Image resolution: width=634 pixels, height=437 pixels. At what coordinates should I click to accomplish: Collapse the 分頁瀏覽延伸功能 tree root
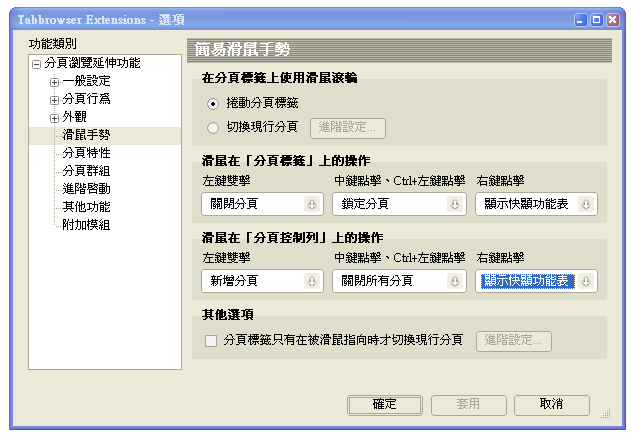[x=36, y=64]
